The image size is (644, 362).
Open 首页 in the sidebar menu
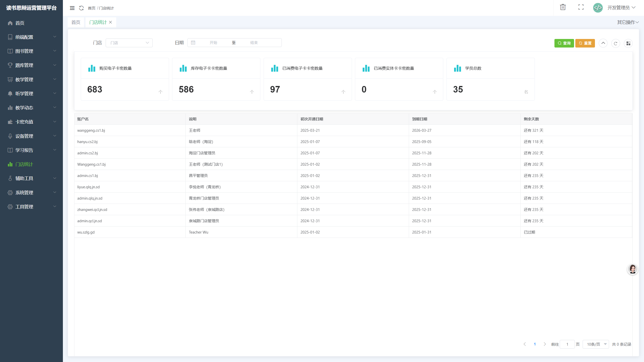(x=20, y=23)
